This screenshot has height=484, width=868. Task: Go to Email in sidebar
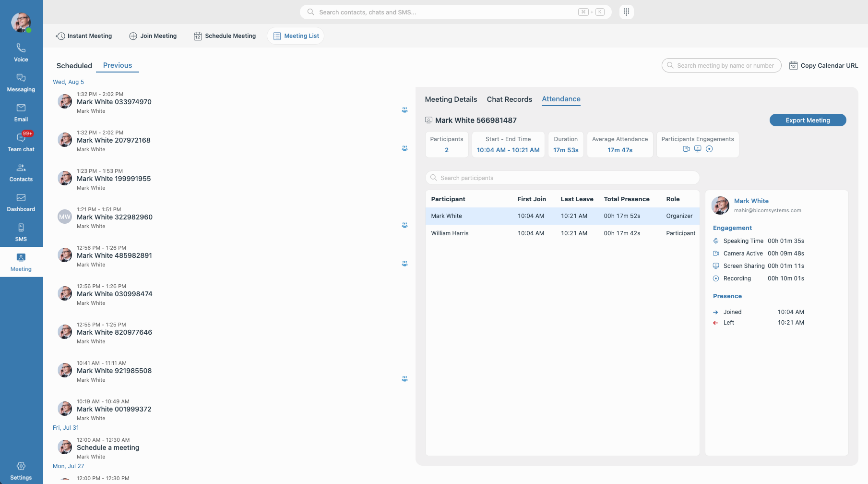[21, 113]
